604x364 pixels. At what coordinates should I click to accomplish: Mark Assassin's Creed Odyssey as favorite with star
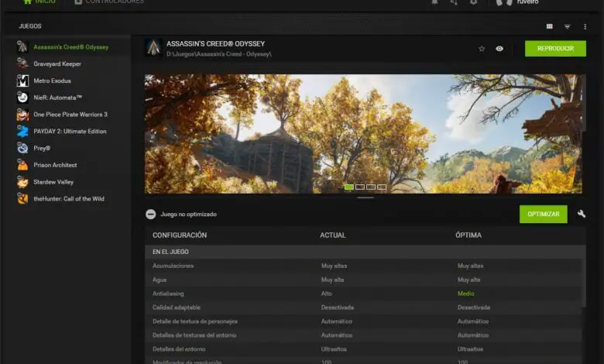click(x=482, y=49)
